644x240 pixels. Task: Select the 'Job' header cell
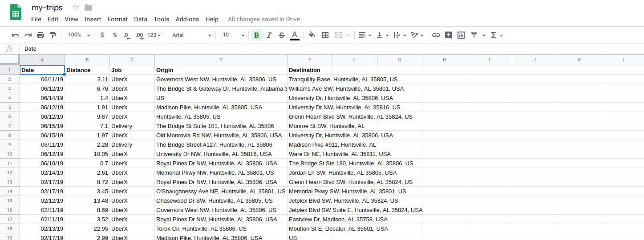[x=132, y=70]
